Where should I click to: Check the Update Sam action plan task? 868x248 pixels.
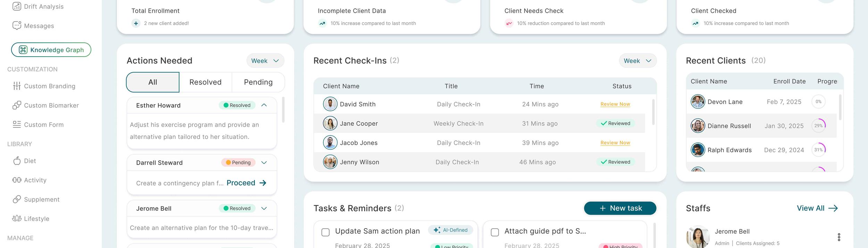[325, 232]
